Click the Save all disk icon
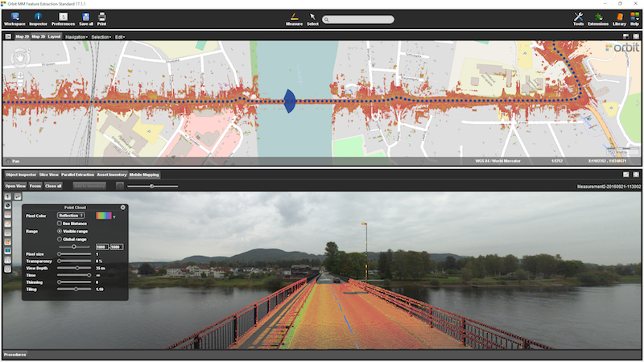The image size is (644, 362). (86, 17)
